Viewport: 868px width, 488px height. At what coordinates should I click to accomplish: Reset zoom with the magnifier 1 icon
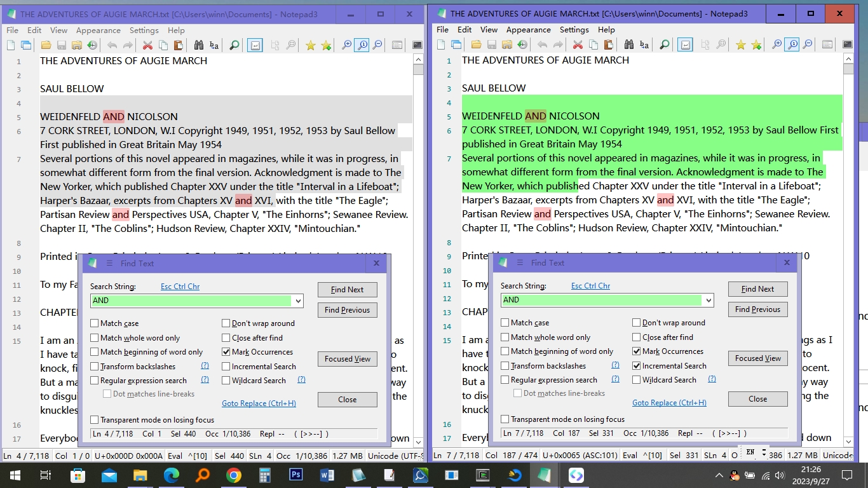point(362,44)
